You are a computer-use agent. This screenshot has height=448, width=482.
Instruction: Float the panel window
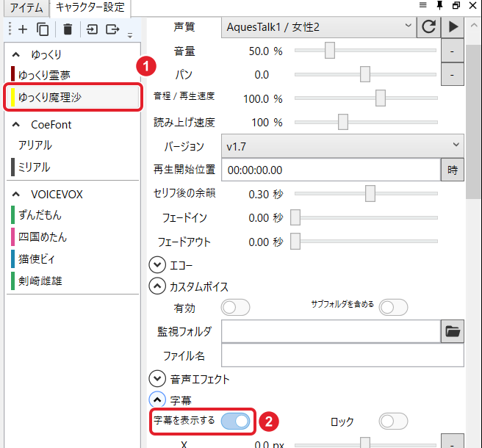pyautogui.click(x=456, y=5)
